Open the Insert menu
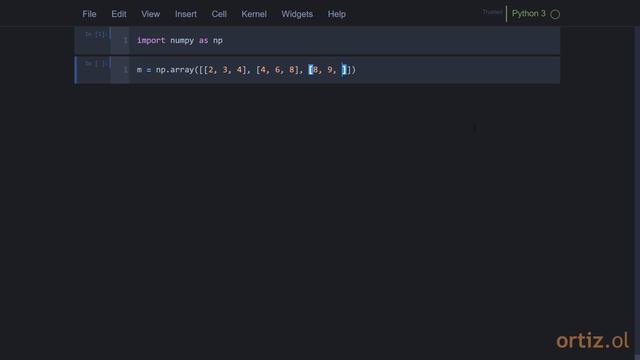The height and width of the screenshot is (360, 640). click(186, 14)
